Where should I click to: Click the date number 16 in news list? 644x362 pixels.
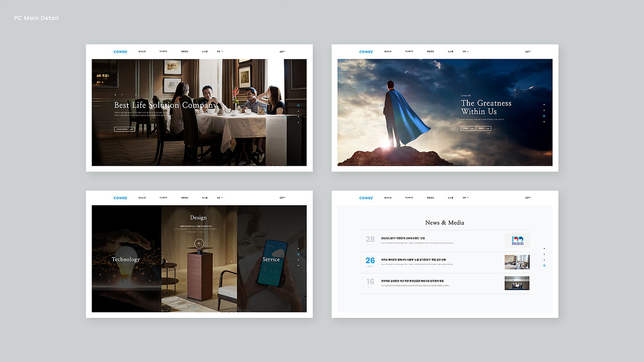[x=370, y=282]
